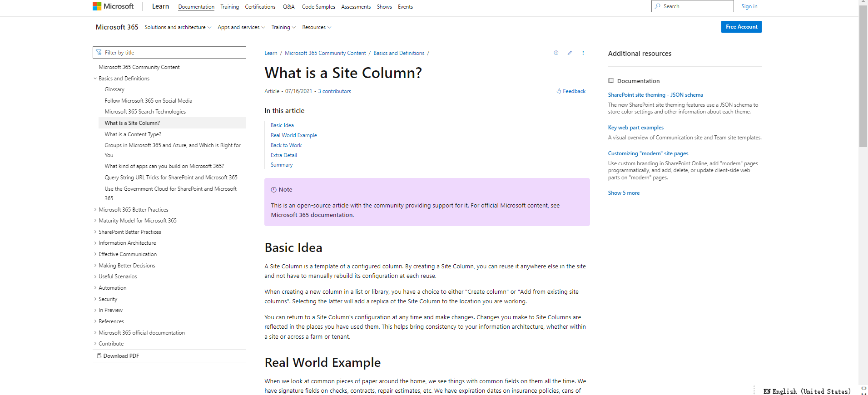Open the 3 contributors link
Viewport: 868px width, 395px height.
tap(334, 91)
